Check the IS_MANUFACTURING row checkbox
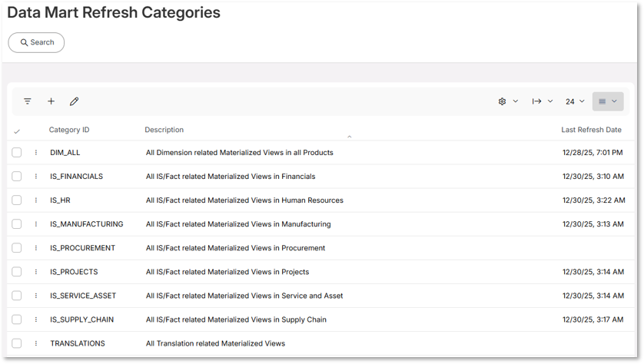The height and width of the screenshot is (364, 644). (x=16, y=224)
